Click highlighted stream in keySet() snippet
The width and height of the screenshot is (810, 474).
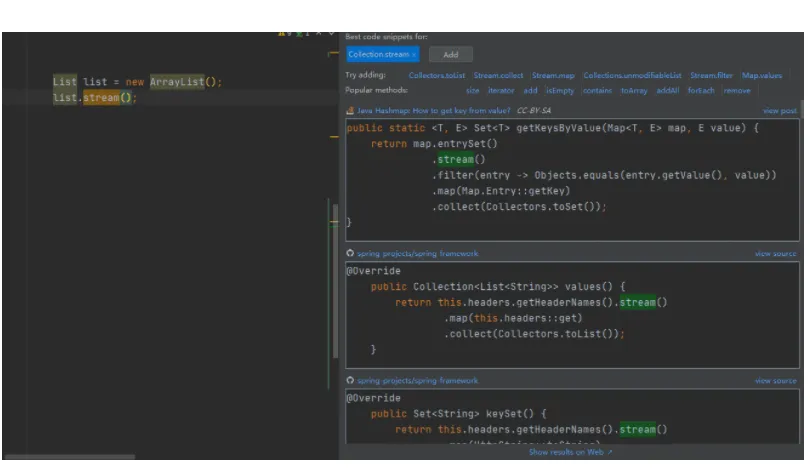[x=637, y=430]
